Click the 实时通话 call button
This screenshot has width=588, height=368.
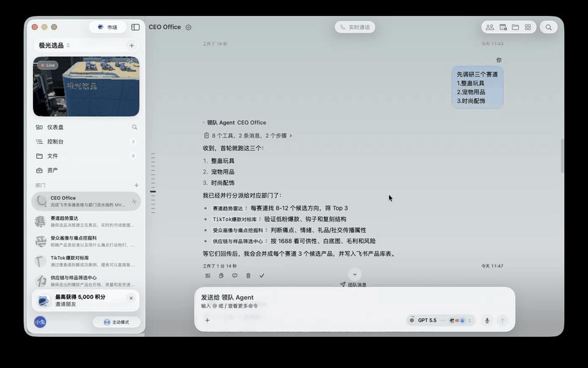pyautogui.click(x=355, y=28)
